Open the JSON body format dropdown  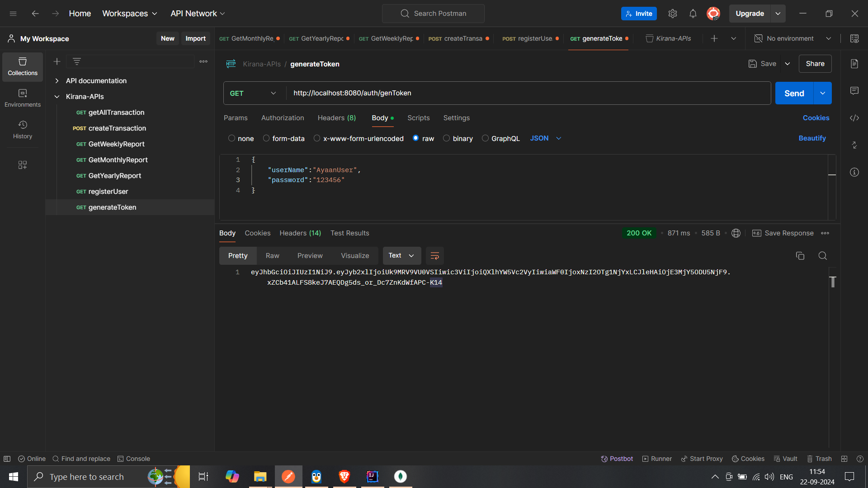tap(546, 138)
